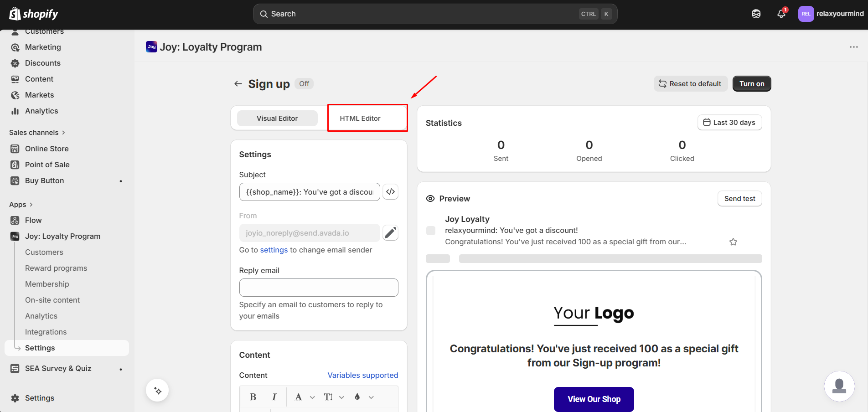868x412 pixels.
Task: Switch to the Visual Editor tab
Action: [x=277, y=118]
